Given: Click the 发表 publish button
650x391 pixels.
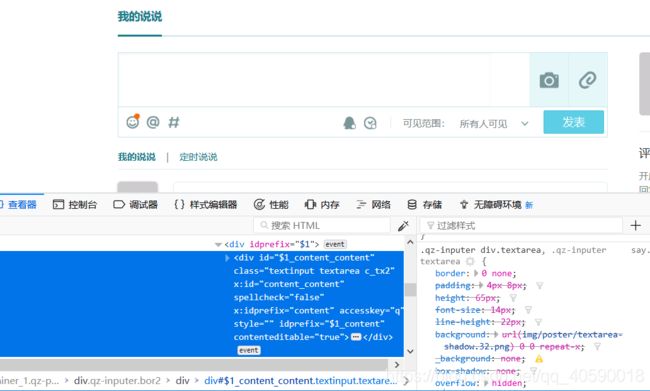Looking at the screenshot, I should coord(573,122).
